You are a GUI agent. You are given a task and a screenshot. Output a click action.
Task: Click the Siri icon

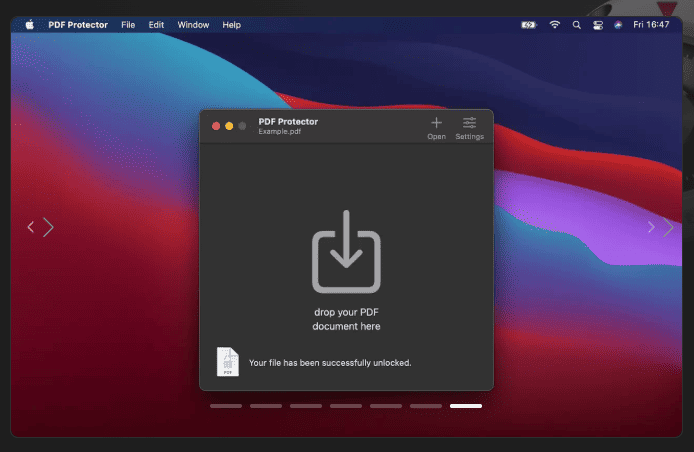[618, 25]
